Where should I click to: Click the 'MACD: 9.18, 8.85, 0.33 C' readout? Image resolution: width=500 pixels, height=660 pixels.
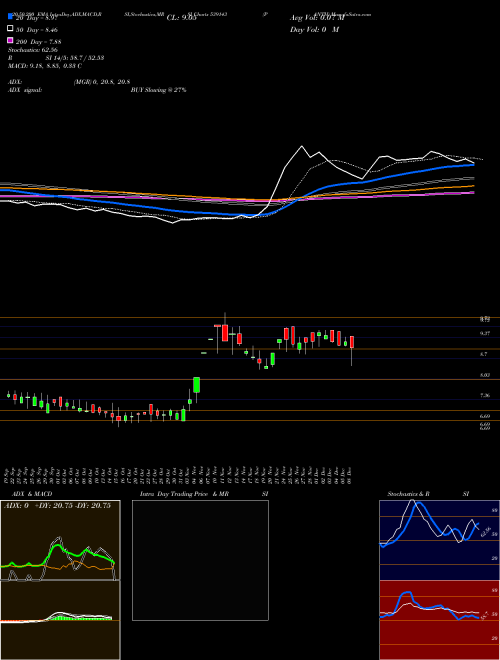pyautogui.click(x=45, y=66)
